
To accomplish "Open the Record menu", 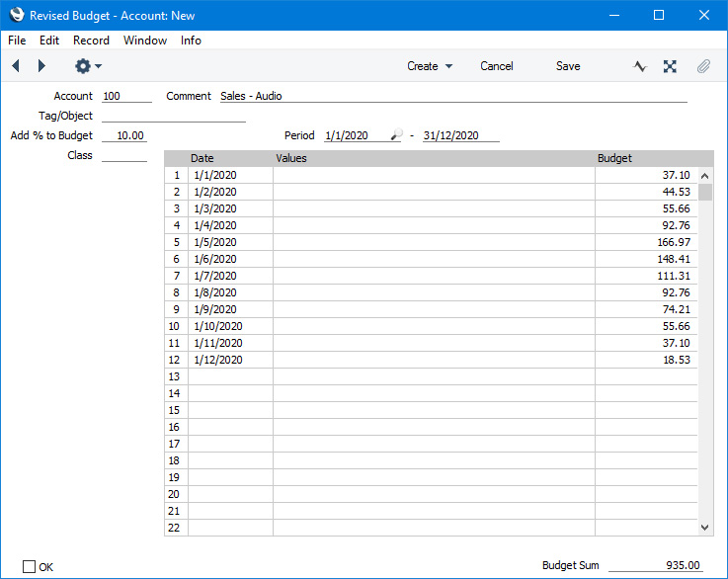I will [x=91, y=41].
